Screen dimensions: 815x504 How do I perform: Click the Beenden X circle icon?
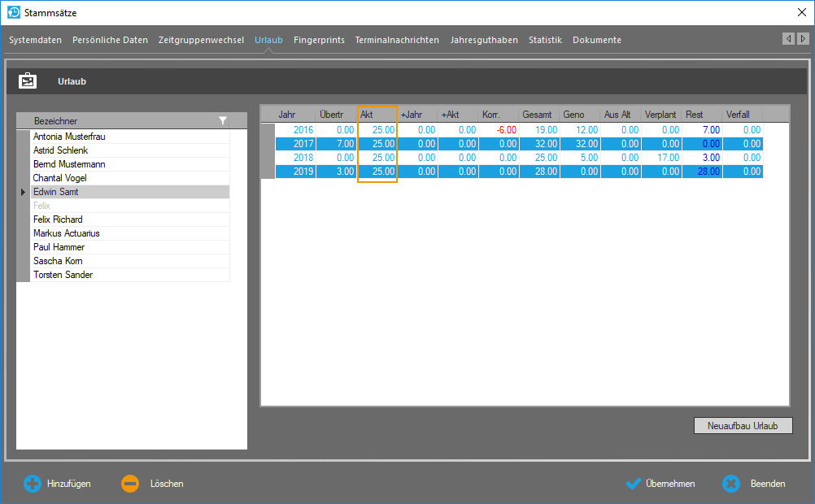[x=731, y=484]
